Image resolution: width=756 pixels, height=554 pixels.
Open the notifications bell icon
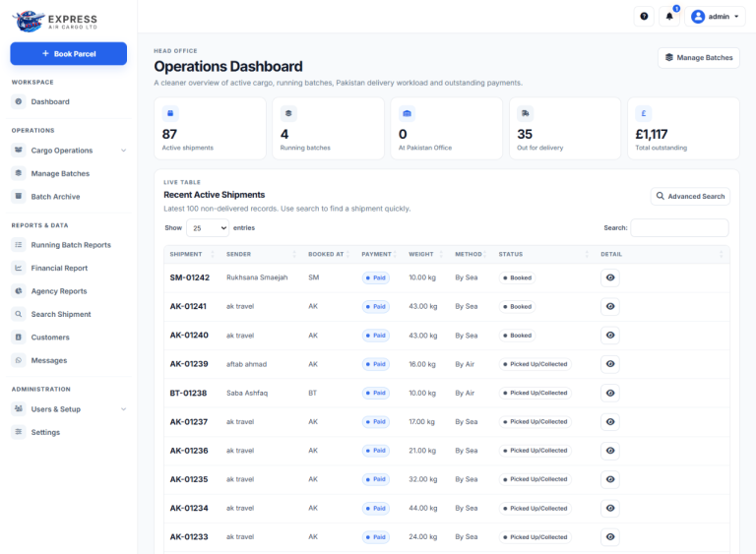coord(669,17)
